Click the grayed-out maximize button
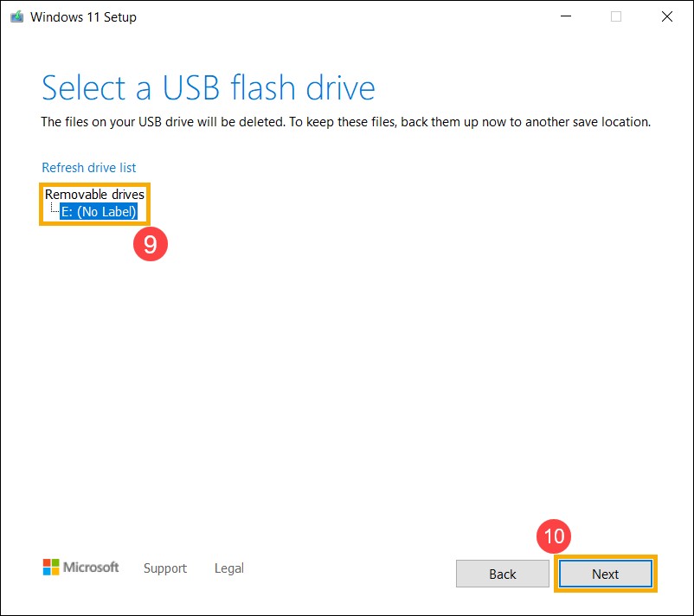694x616 pixels. [x=616, y=16]
